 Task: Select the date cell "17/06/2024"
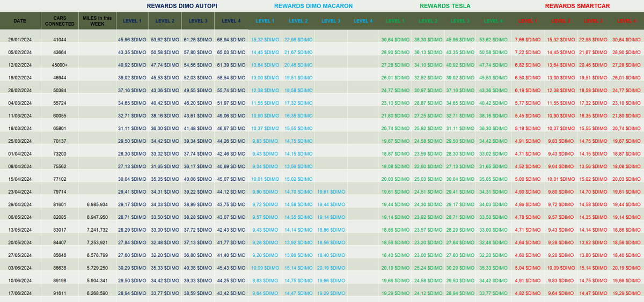coord(20,293)
